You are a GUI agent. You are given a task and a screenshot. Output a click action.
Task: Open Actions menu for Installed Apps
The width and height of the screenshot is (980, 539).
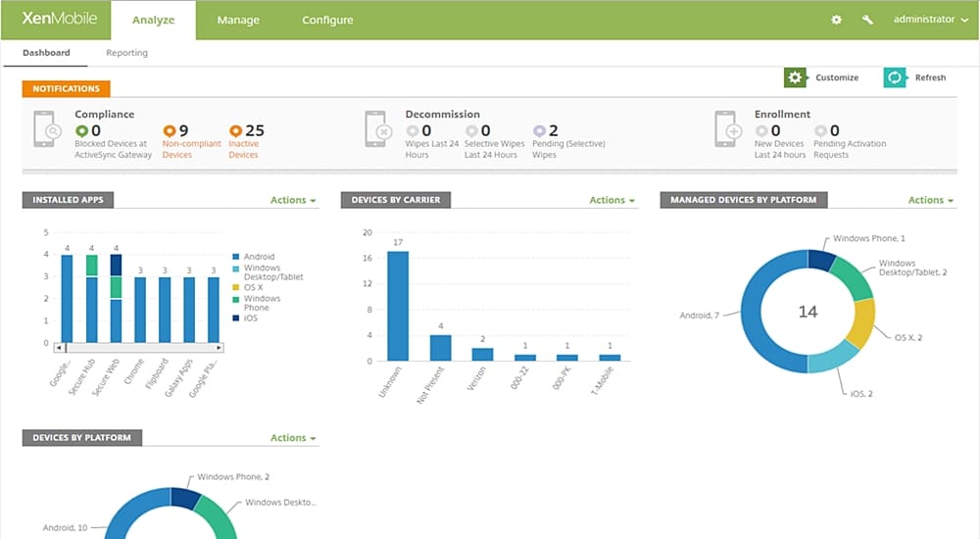click(293, 200)
